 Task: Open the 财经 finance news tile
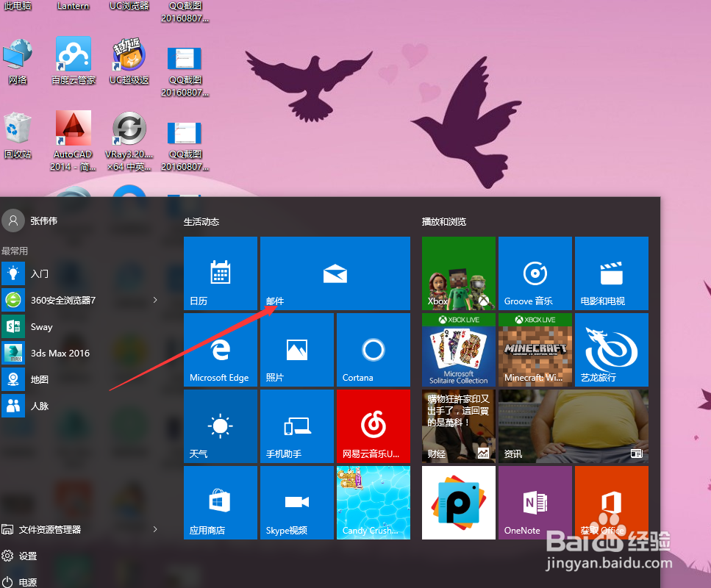pyautogui.click(x=458, y=426)
